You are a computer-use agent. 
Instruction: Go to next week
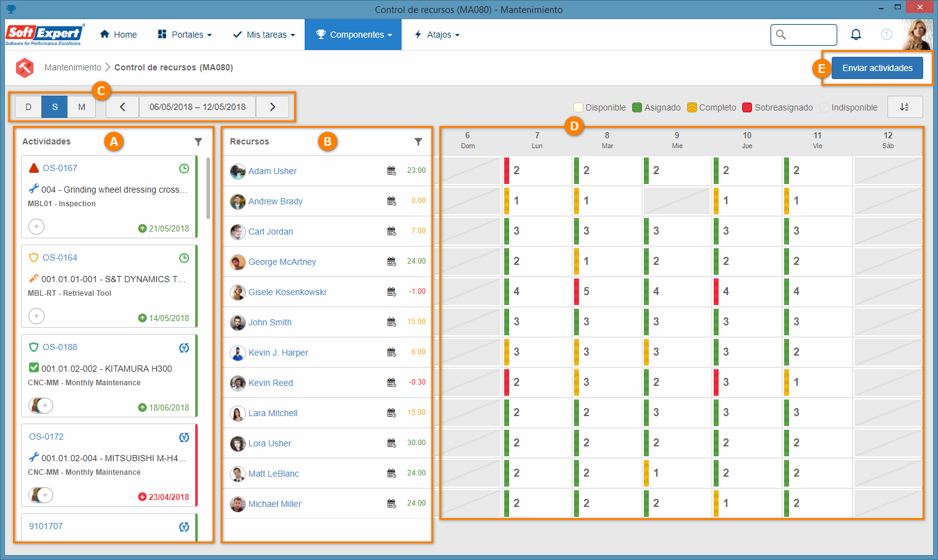click(x=273, y=107)
